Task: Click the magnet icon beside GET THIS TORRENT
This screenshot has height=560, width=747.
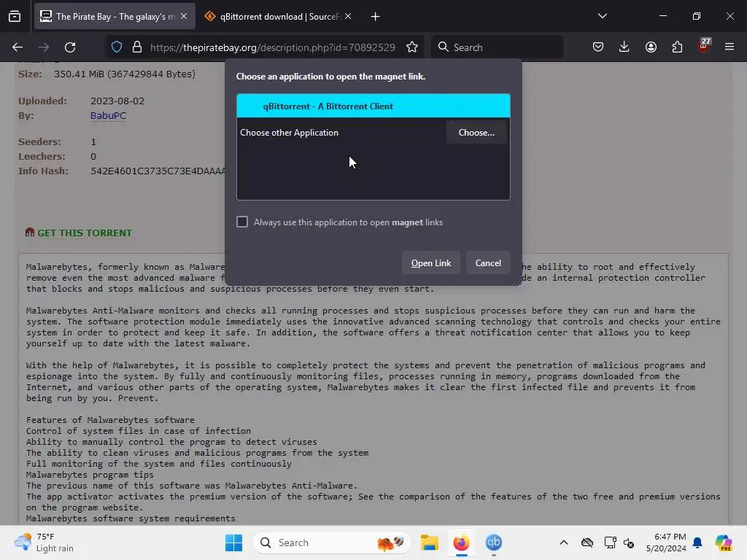Action: coord(29,232)
